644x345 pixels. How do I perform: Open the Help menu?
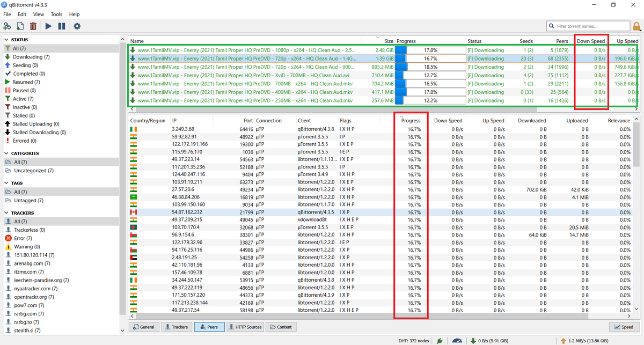[x=75, y=14]
